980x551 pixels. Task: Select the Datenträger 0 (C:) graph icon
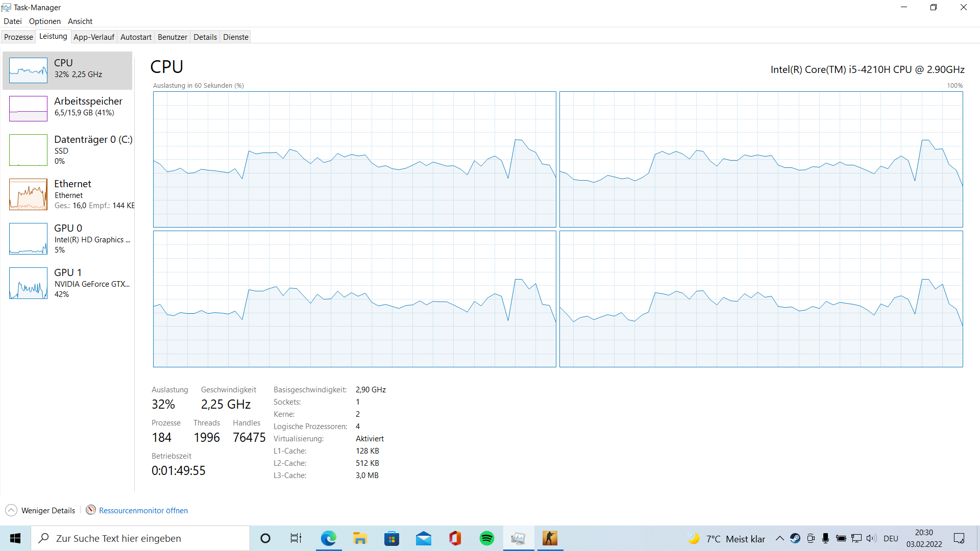[28, 150]
